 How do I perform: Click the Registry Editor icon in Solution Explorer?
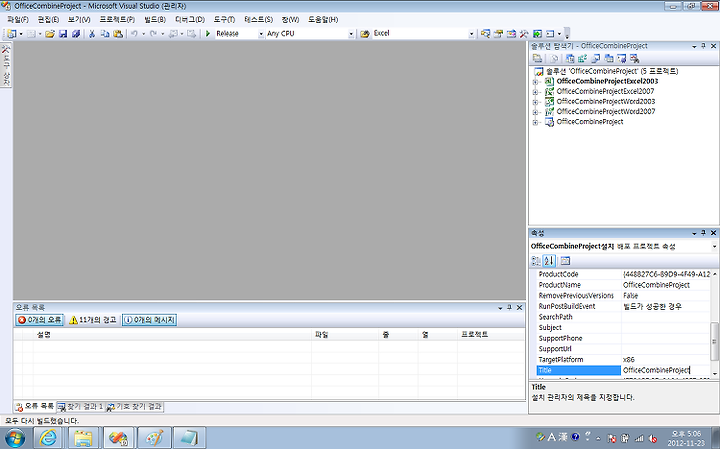click(583, 58)
